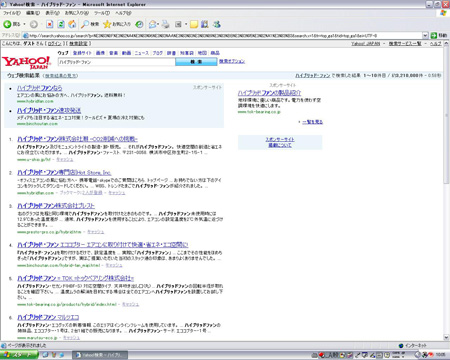Click third Quick Launch icon on taskbar

point(61,355)
